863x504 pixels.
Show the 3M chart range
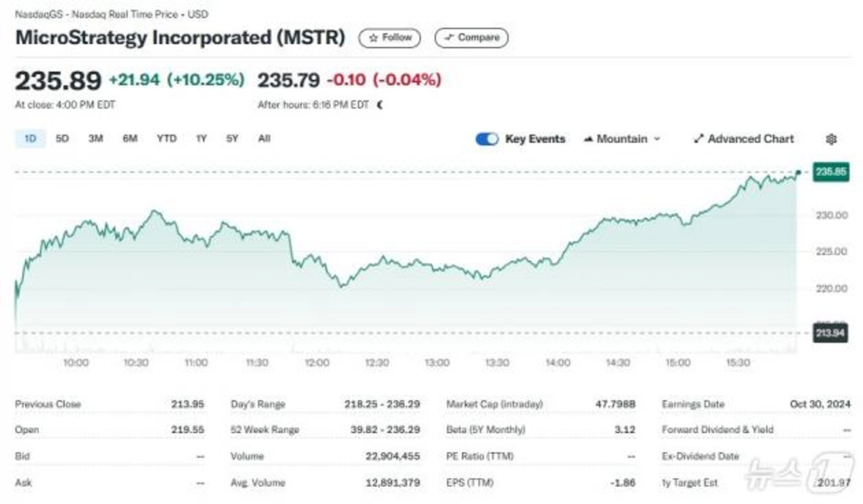96,139
